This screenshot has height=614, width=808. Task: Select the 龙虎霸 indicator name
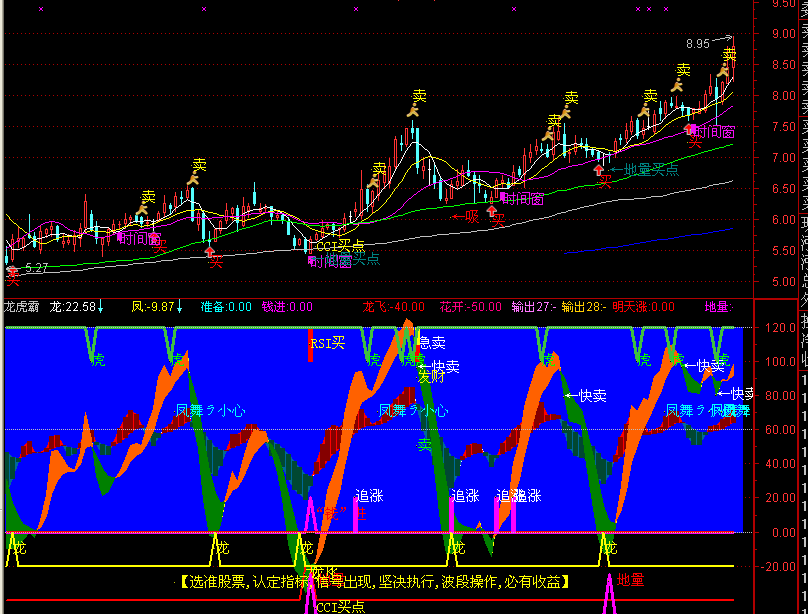pos(22,308)
